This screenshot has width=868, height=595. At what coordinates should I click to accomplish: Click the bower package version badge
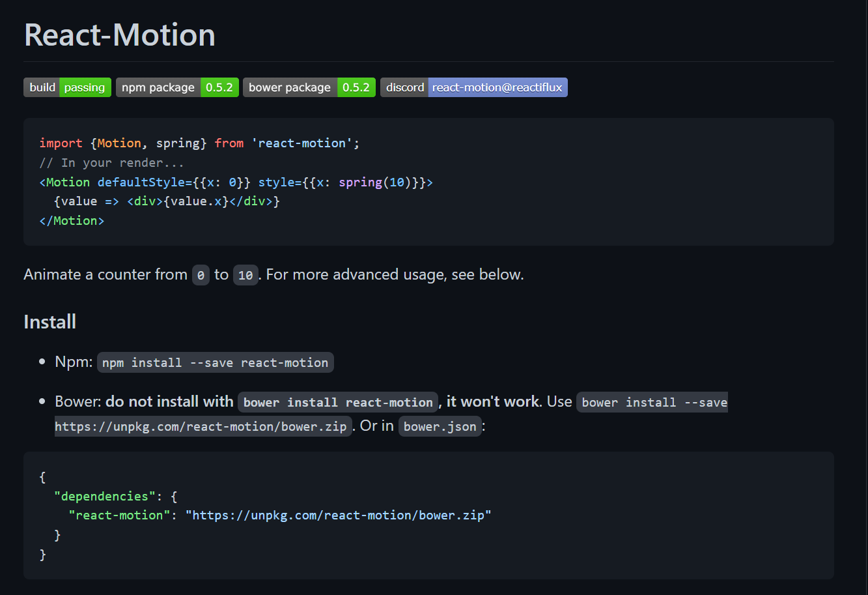click(x=309, y=87)
